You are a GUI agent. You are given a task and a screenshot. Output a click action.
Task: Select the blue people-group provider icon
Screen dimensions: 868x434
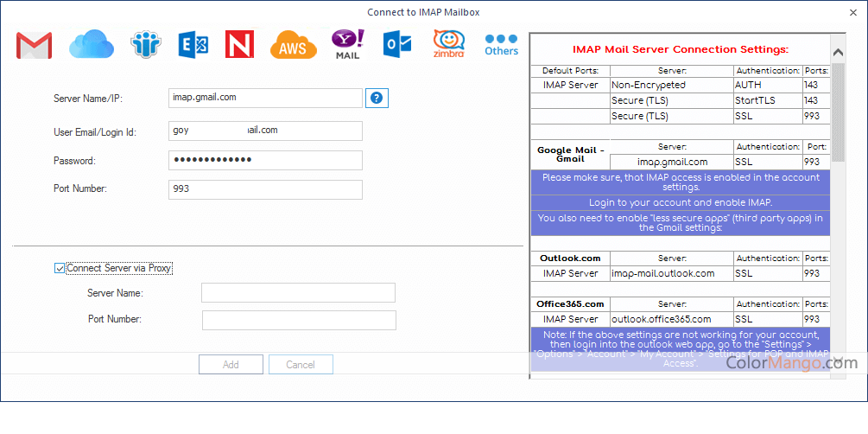pyautogui.click(x=146, y=44)
